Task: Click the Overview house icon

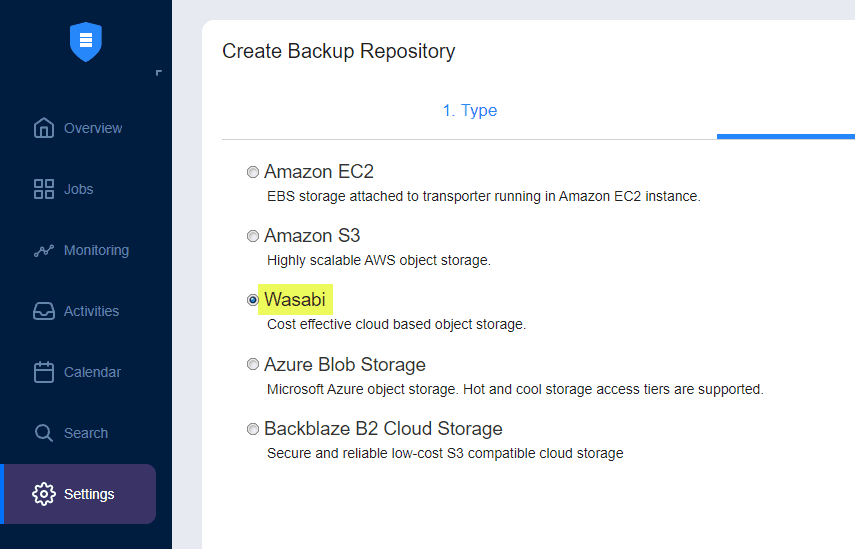Action: (x=44, y=128)
